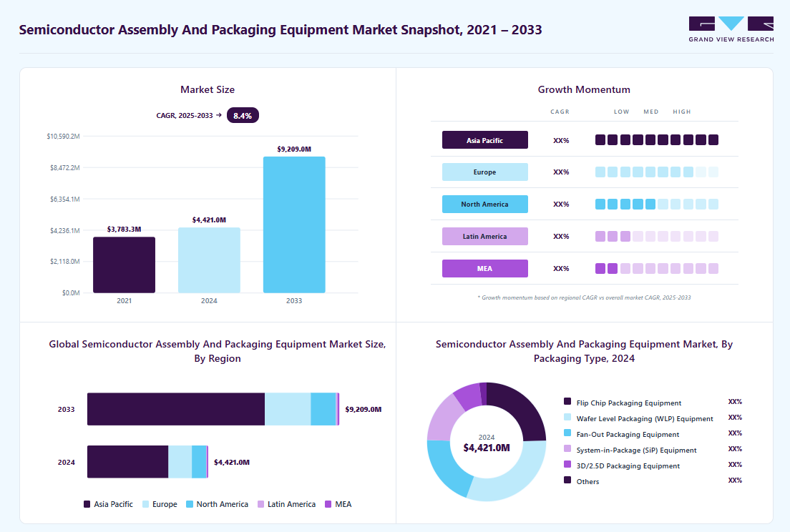Click the Latin America legend swatch
Screen dimensions: 790x532
pyautogui.click(x=261, y=504)
